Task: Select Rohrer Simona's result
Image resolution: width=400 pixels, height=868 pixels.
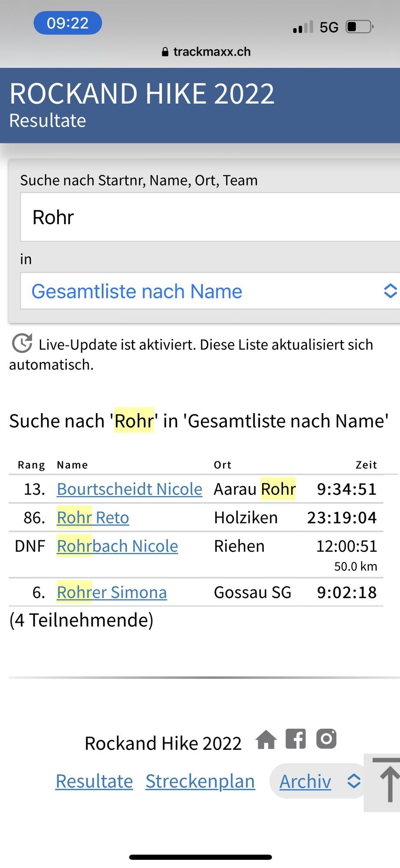Action: [x=111, y=592]
